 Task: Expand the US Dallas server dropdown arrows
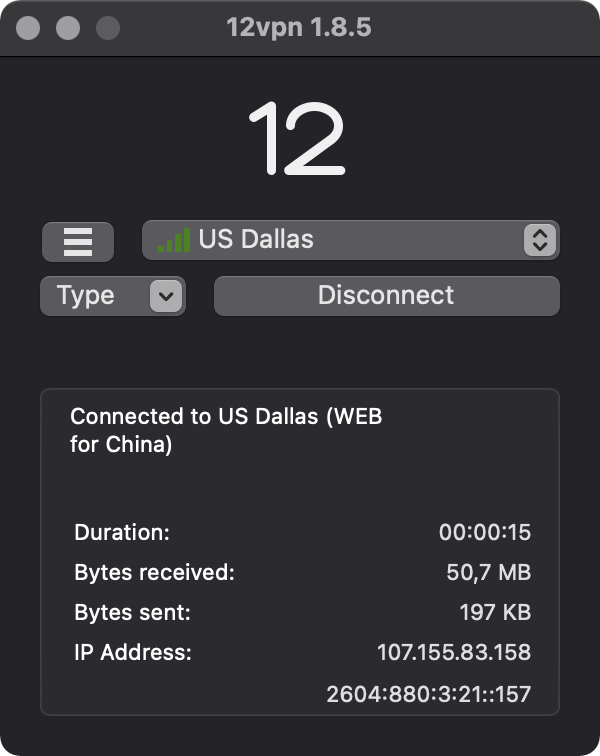[539, 240]
